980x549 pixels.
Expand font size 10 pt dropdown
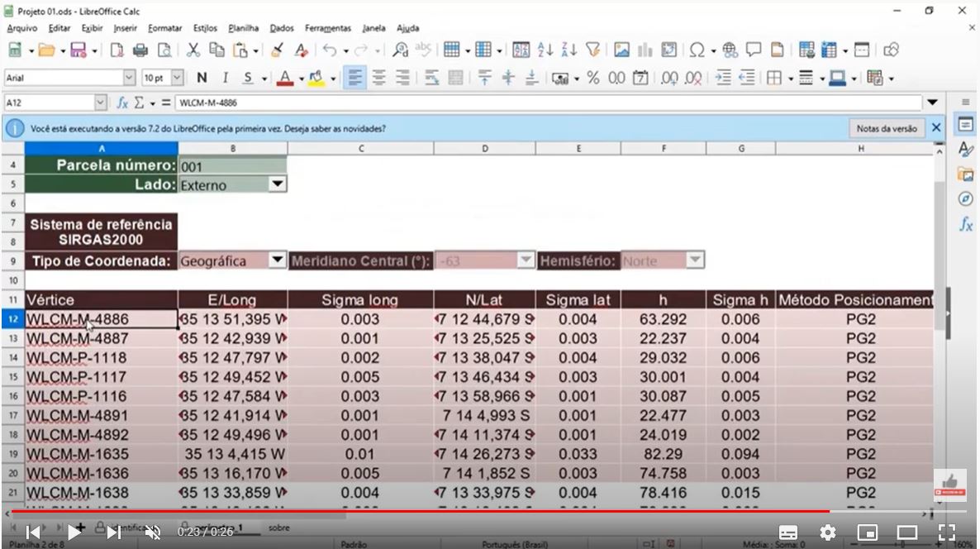point(178,79)
